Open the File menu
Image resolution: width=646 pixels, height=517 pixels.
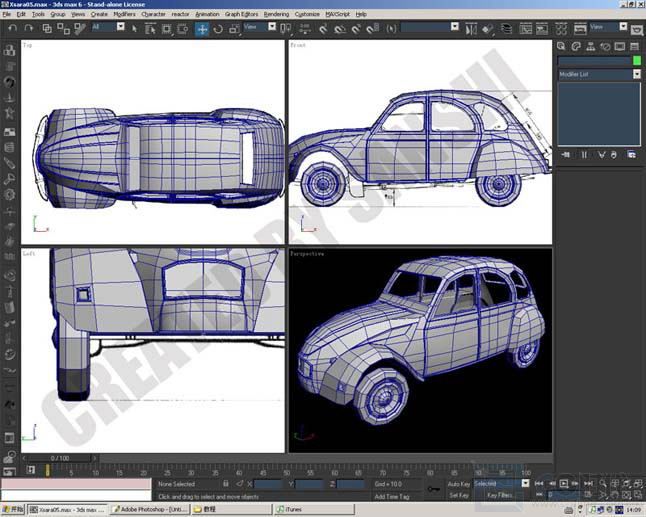pos(7,14)
